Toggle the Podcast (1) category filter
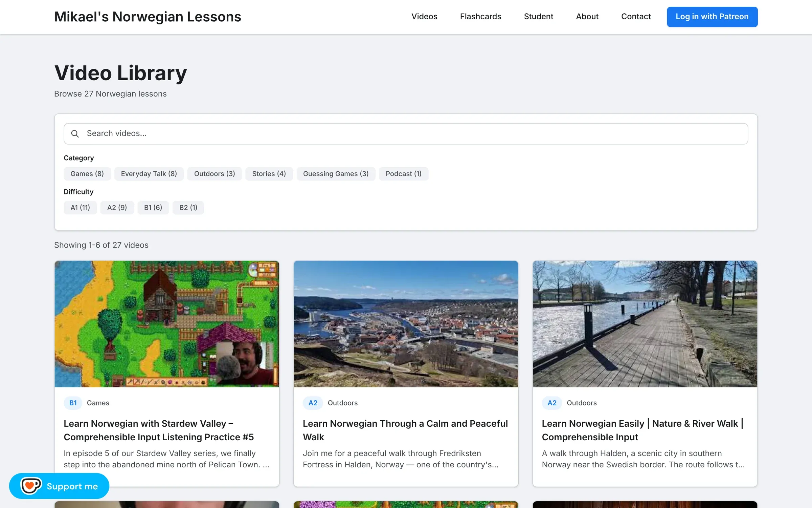This screenshot has width=812, height=508. 404,174
